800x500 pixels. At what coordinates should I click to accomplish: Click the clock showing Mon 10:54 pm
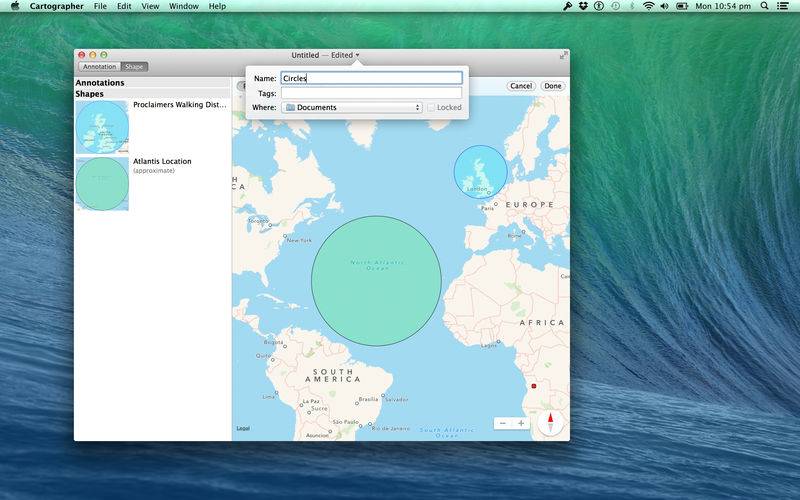(x=723, y=6)
